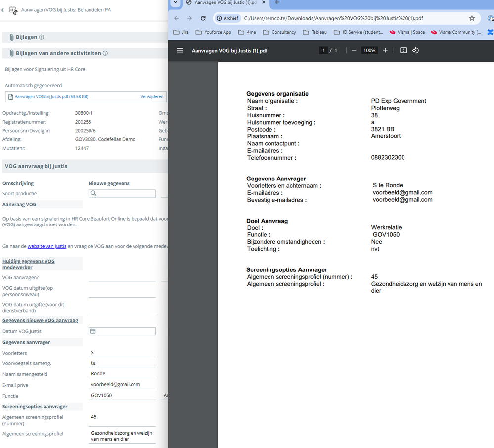Click the PDF page number field
The width and height of the screenshot is (494, 448).
[323, 50]
